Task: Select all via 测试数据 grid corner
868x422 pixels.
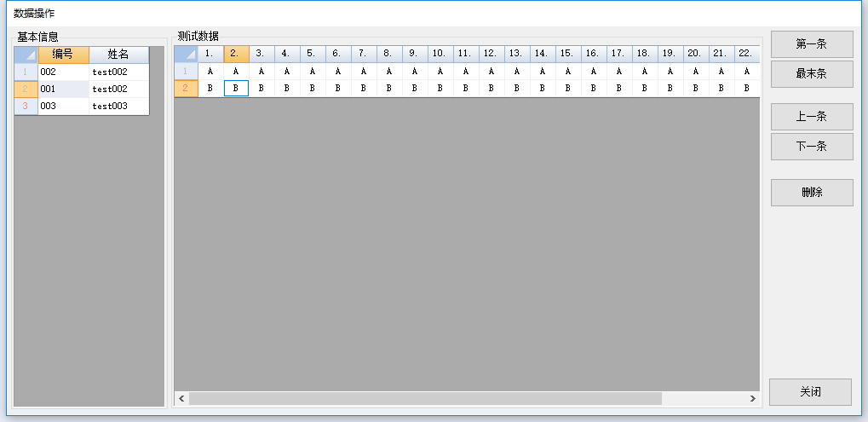Action: pyautogui.click(x=187, y=55)
